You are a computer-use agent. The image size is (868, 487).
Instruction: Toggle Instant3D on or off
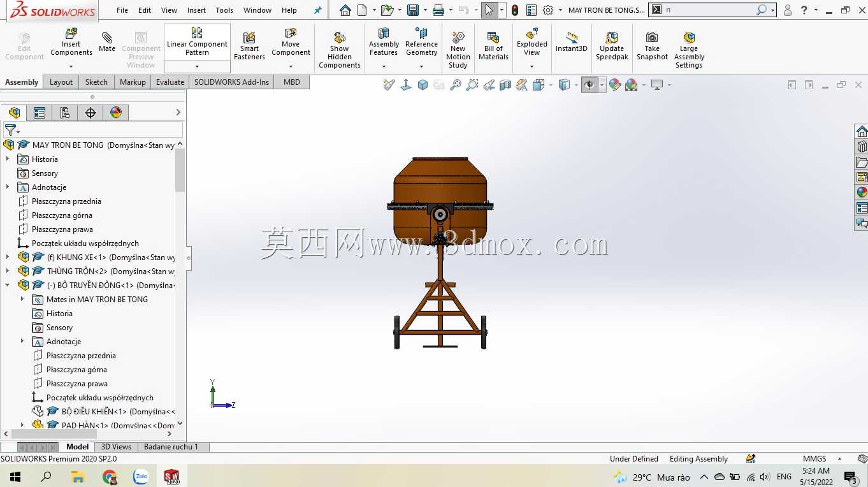pyautogui.click(x=571, y=42)
